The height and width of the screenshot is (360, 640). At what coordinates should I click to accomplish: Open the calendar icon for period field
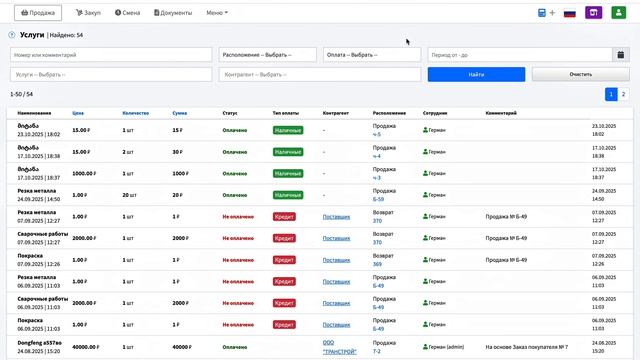point(621,55)
